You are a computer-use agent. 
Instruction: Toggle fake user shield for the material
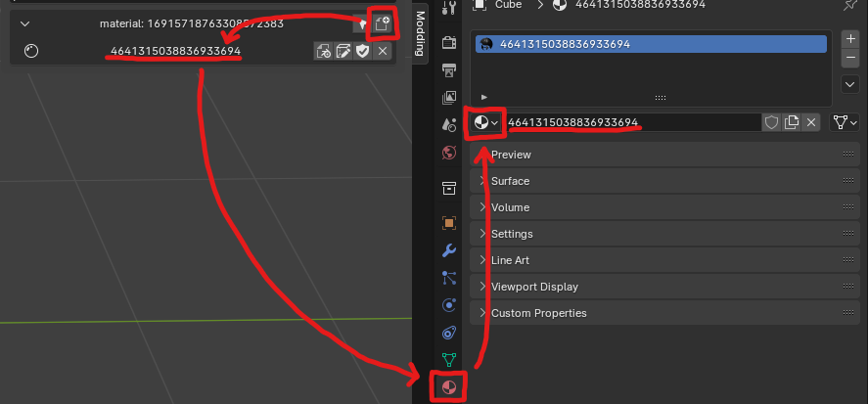[772, 122]
